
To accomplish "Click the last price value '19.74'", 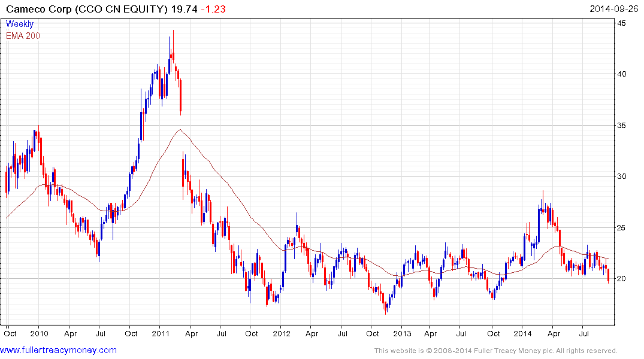I will tap(185, 9).
